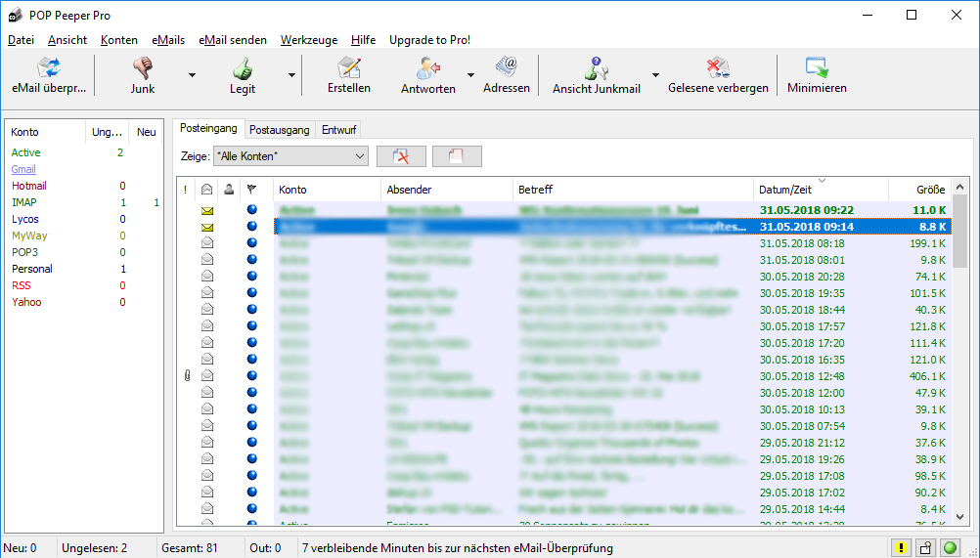Image resolution: width=980 pixels, height=558 pixels.
Task: Select the Personal account
Action: tap(32, 269)
